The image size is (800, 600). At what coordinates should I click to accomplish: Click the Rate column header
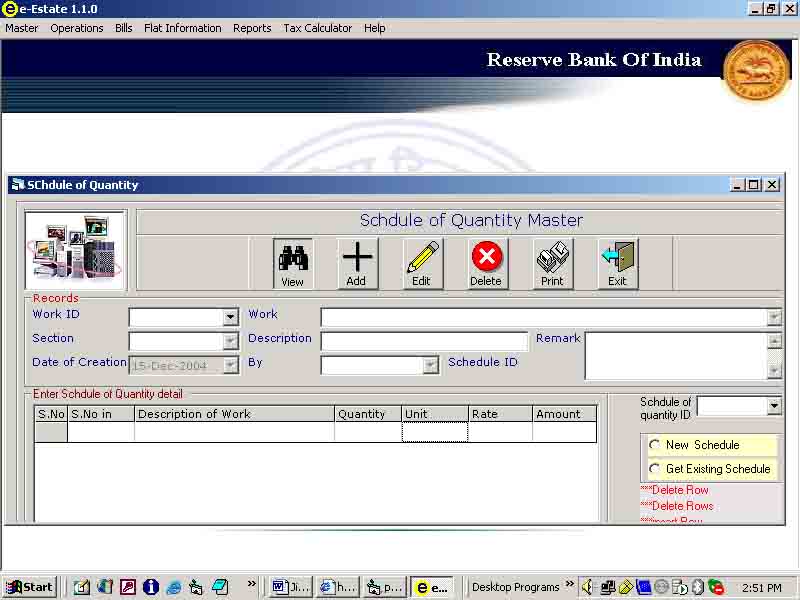500,414
